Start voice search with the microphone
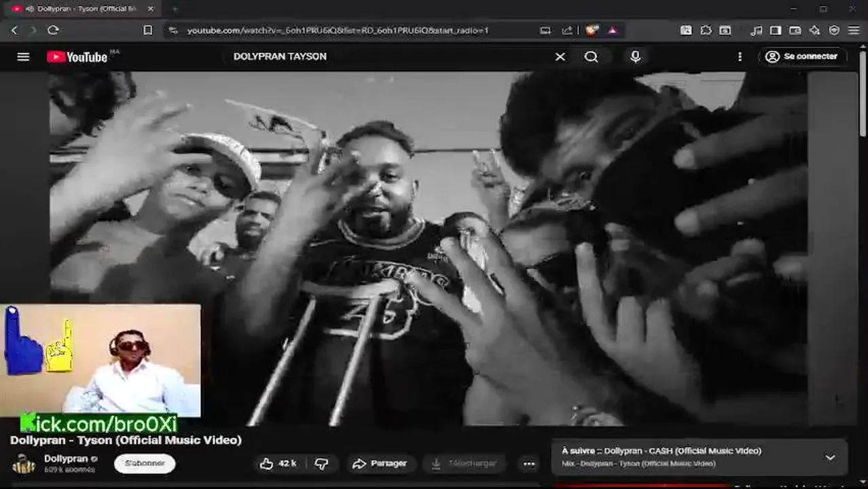 click(x=635, y=57)
